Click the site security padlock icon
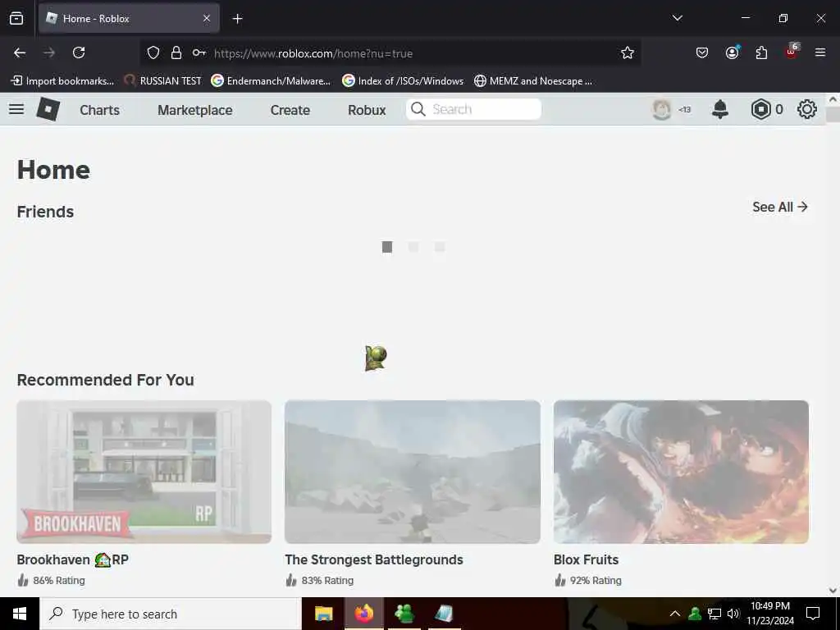Screen dimensions: 840x630 [x=176, y=52]
